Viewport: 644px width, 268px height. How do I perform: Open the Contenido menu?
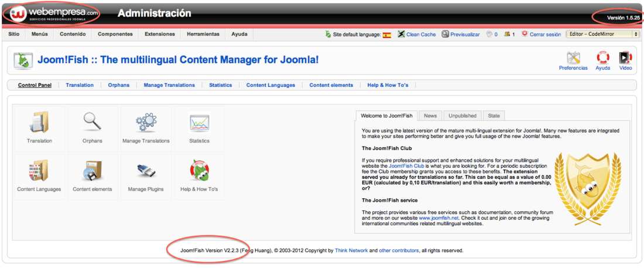73,34
